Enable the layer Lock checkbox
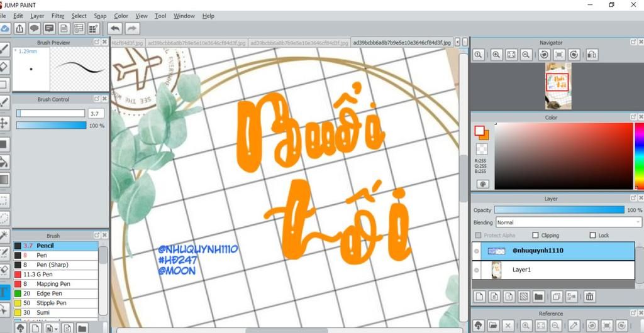This screenshot has width=644, height=333. 592,236
